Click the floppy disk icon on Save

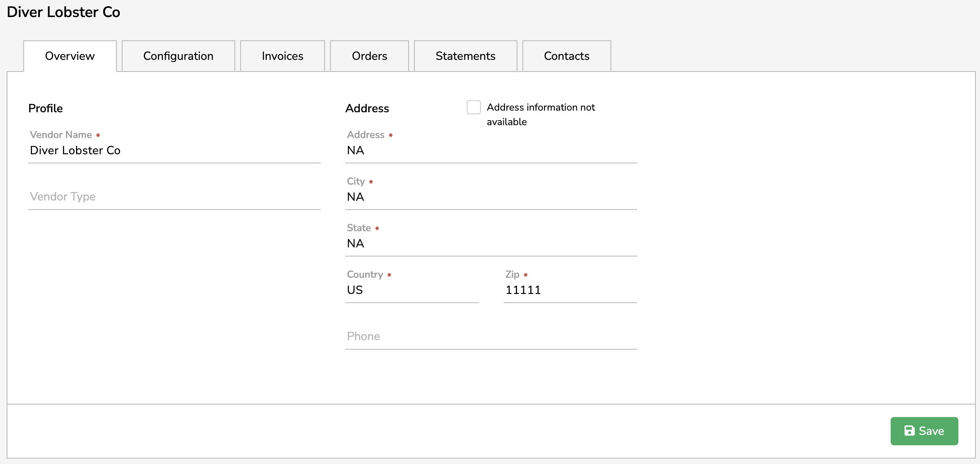coord(909,431)
